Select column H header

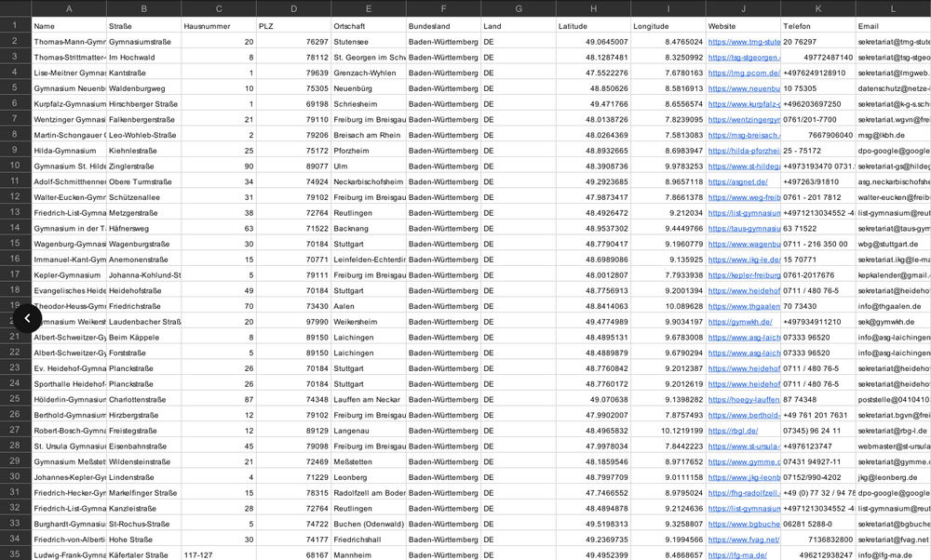(593, 8)
